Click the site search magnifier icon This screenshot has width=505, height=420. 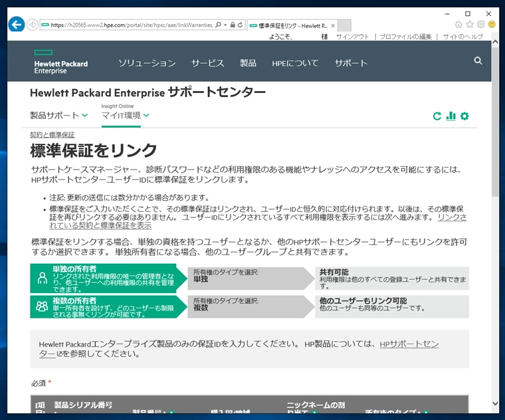[478, 60]
